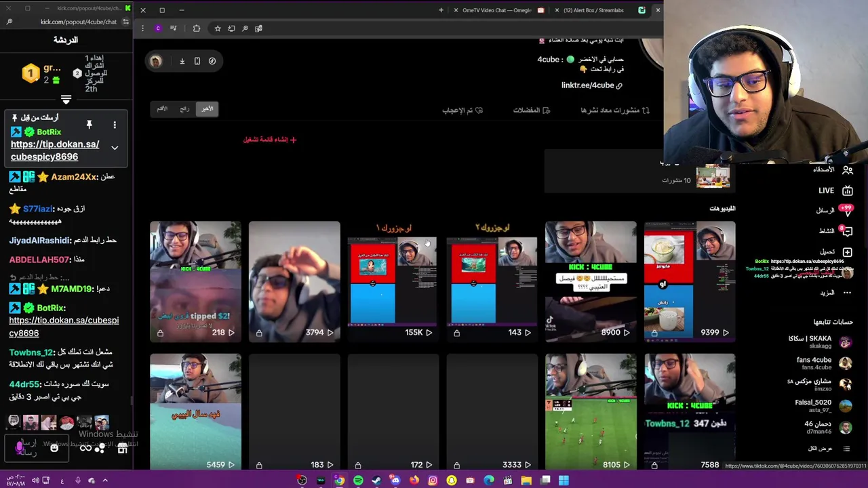Open Faisal_5020 followed account
The width and height of the screenshot is (868, 488).
click(824, 406)
